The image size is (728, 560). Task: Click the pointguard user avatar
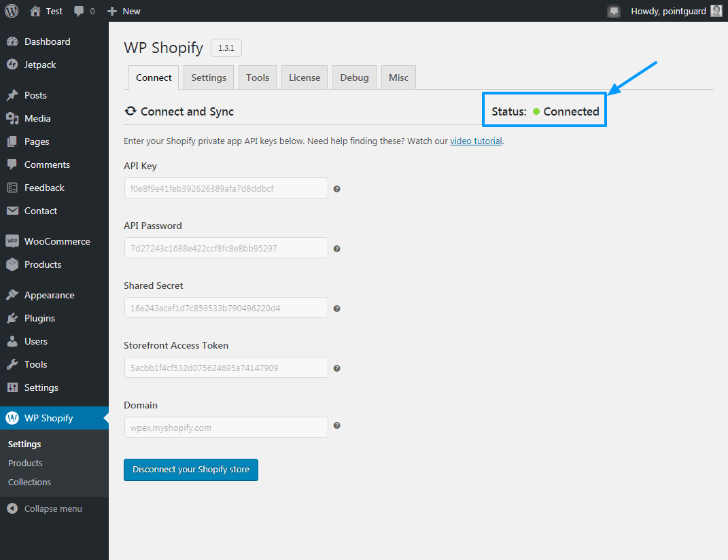coord(716,11)
